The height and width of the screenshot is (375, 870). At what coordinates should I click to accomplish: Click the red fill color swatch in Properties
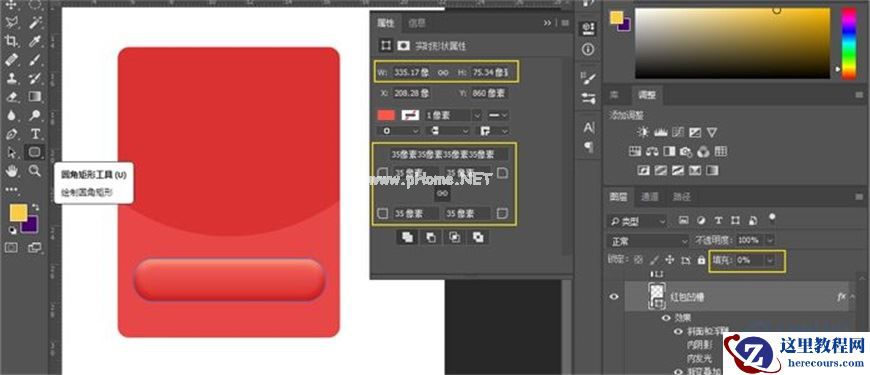(x=386, y=115)
